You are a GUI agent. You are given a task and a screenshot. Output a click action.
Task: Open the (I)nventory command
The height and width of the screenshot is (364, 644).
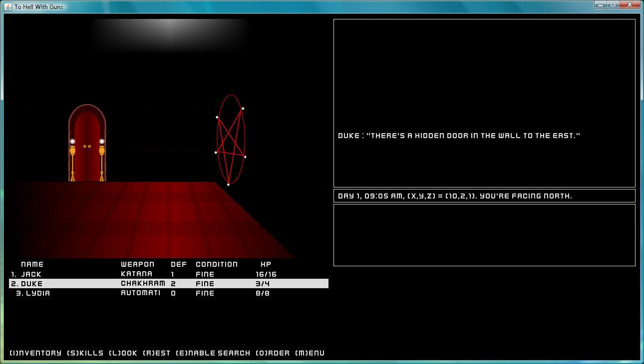click(35, 353)
